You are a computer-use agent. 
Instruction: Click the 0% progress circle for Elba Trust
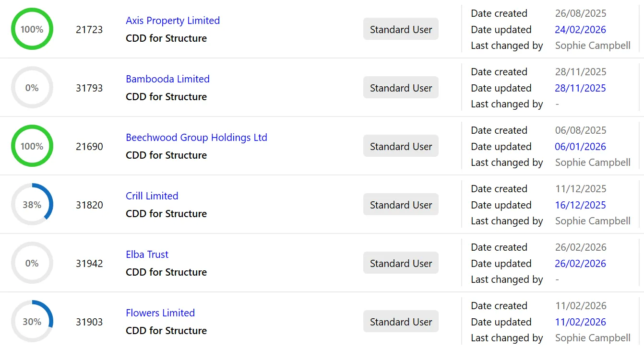32,263
